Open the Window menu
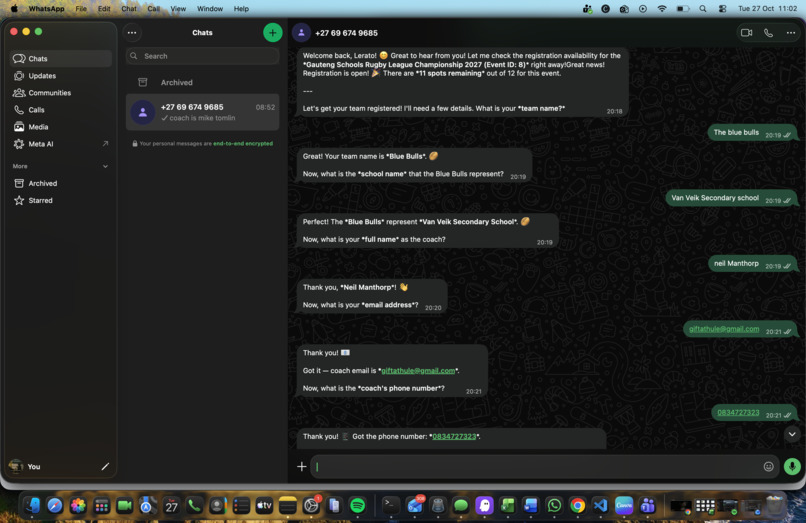This screenshot has width=806, height=523. coord(210,9)
